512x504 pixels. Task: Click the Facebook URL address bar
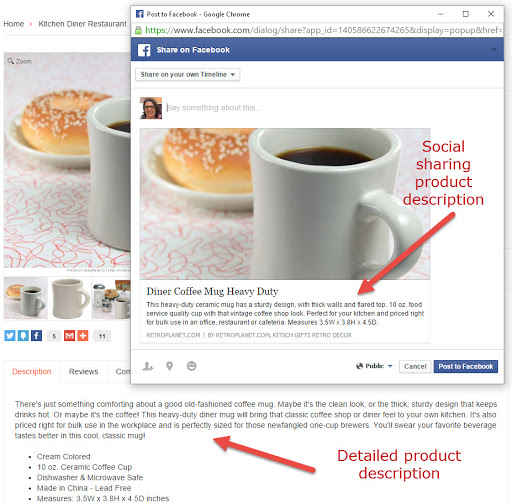click(x=323, y=30)
